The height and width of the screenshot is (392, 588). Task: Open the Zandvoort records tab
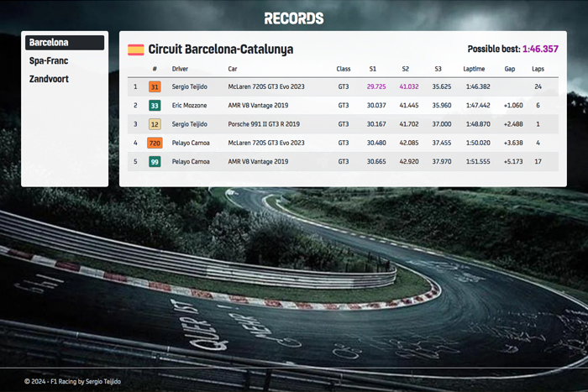pos(49,79)
